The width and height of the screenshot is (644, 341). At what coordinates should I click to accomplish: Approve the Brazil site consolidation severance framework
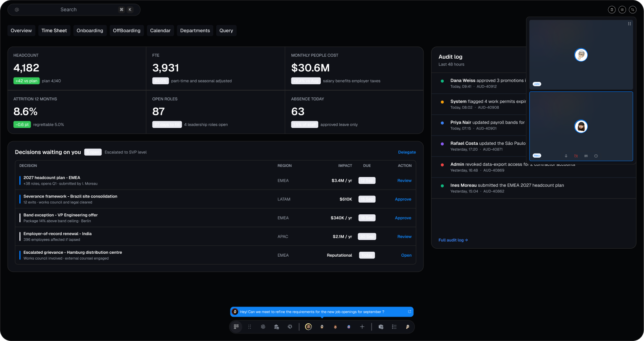[403, 199]
